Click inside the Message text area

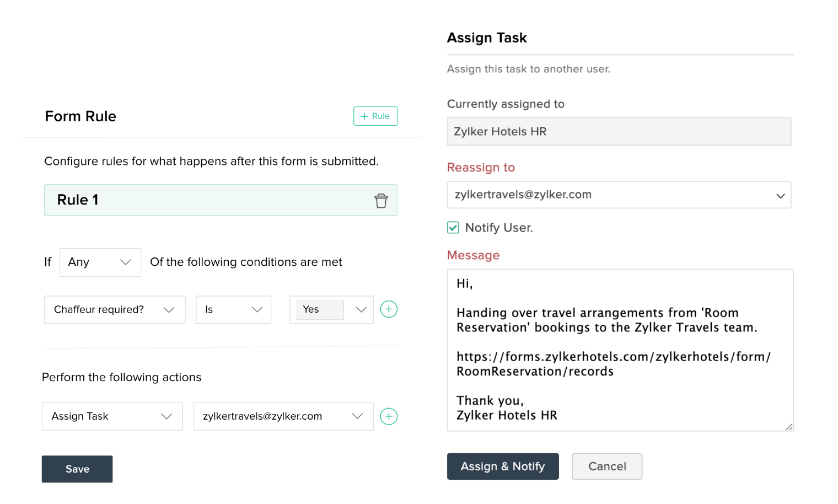tap(619, 351)
